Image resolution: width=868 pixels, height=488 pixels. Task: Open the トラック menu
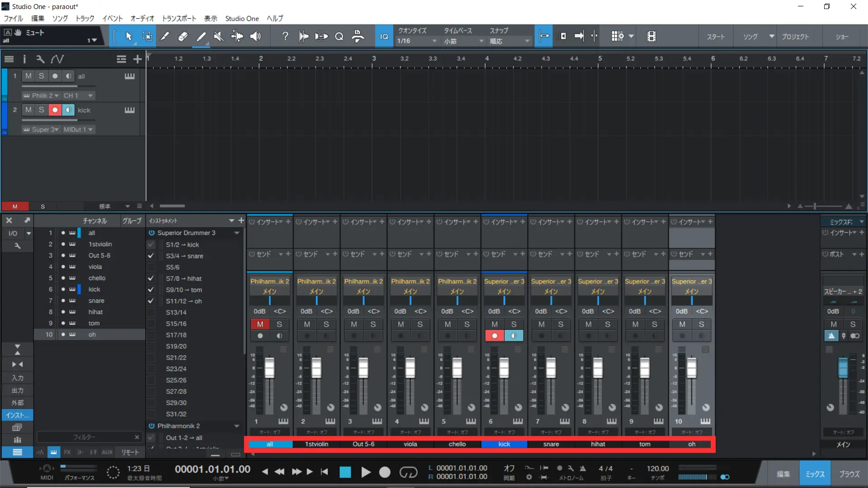point(85,19)
